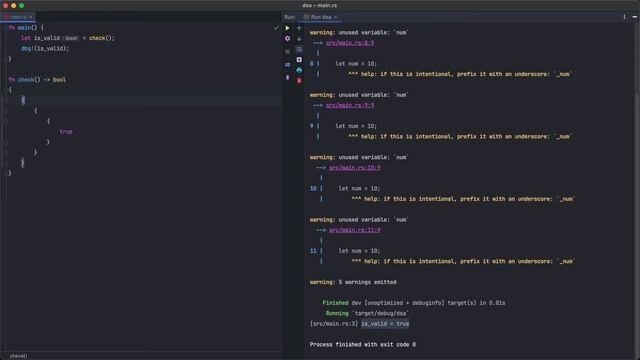This screenshot has width=640, height=360.
Task: Pin the Run tab with the pin icon
Action: [287, 78]
